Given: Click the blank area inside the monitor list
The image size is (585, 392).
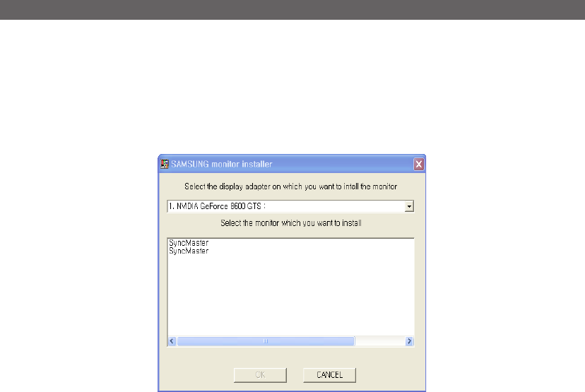Looking at the screenshot, I should (290, 295).
